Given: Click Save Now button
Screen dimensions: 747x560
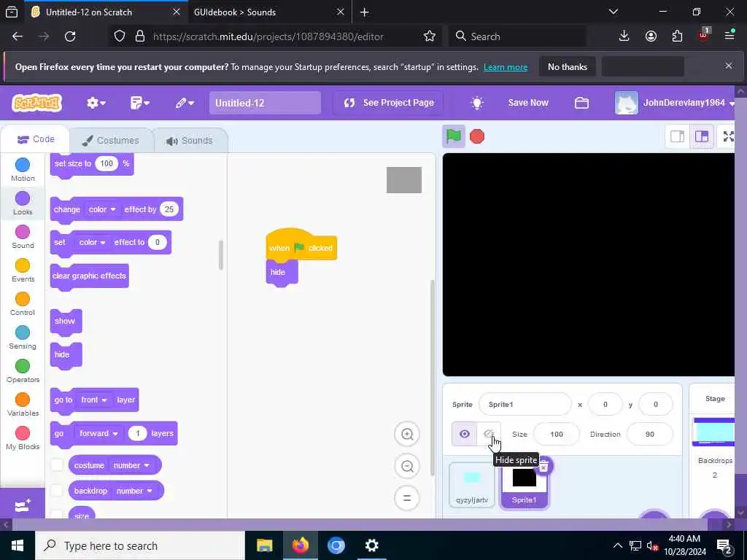Looking at the screenshot, I should (528, 102).
